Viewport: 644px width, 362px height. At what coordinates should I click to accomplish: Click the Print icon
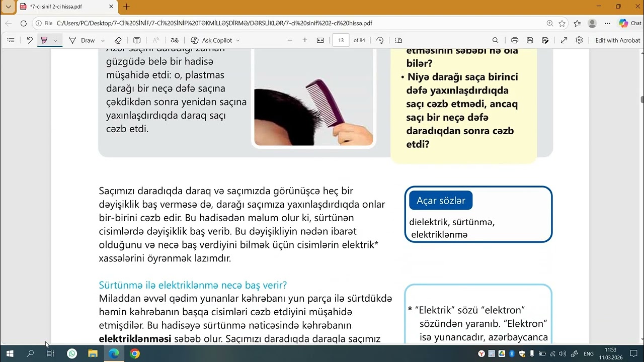[x=515, y=40]
